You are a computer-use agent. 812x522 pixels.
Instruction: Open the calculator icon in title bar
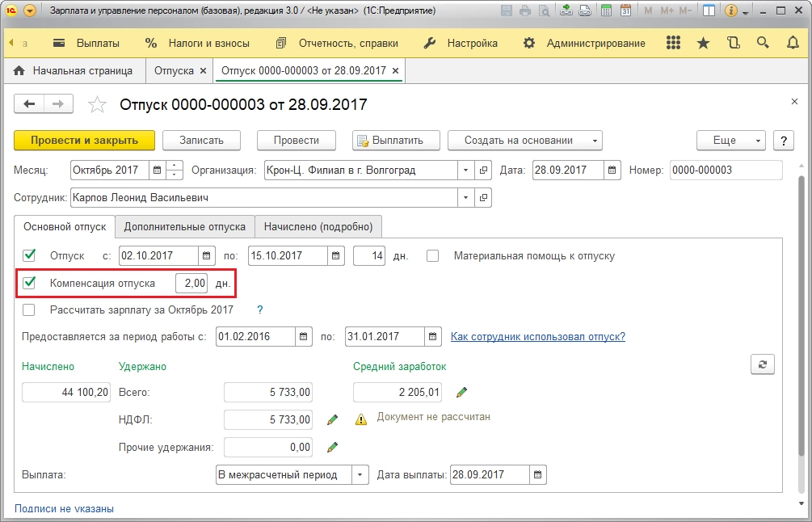[x=606, y=11]
